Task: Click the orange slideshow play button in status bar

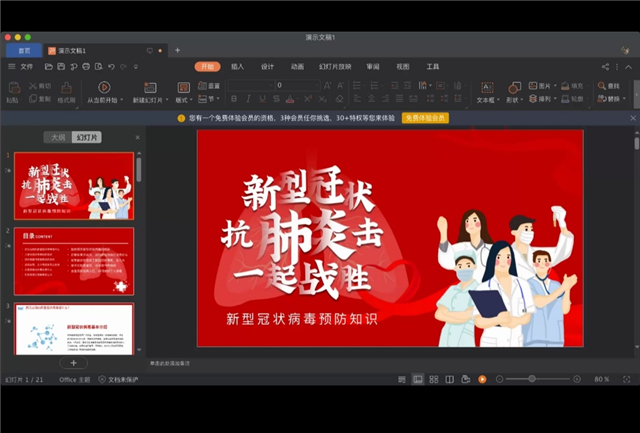Action: [482, 379]
